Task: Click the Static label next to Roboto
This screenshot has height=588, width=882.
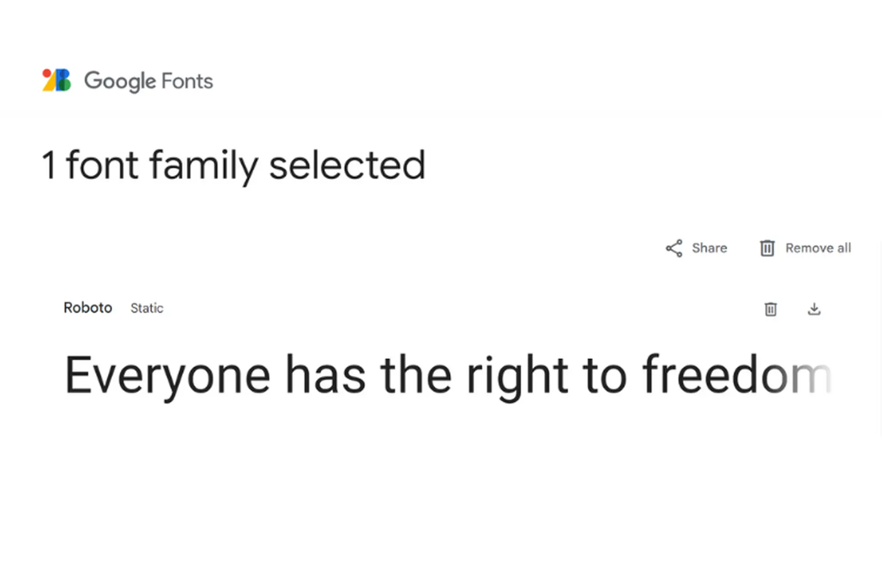Action: pos(147,308)
